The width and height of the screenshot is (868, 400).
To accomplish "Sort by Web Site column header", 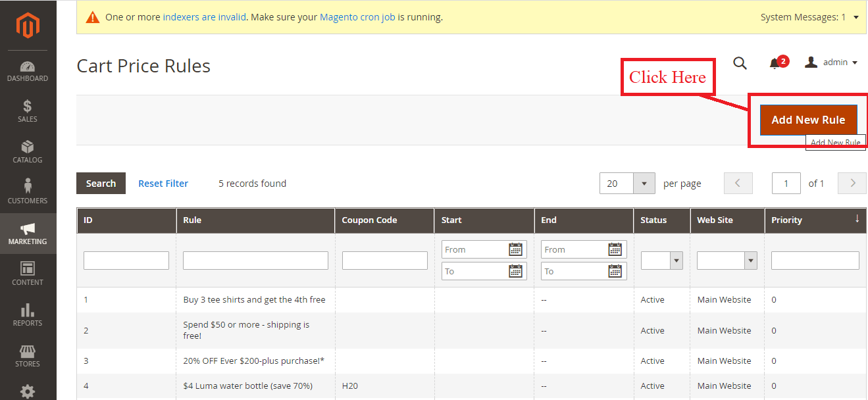I will coord(727,220).
